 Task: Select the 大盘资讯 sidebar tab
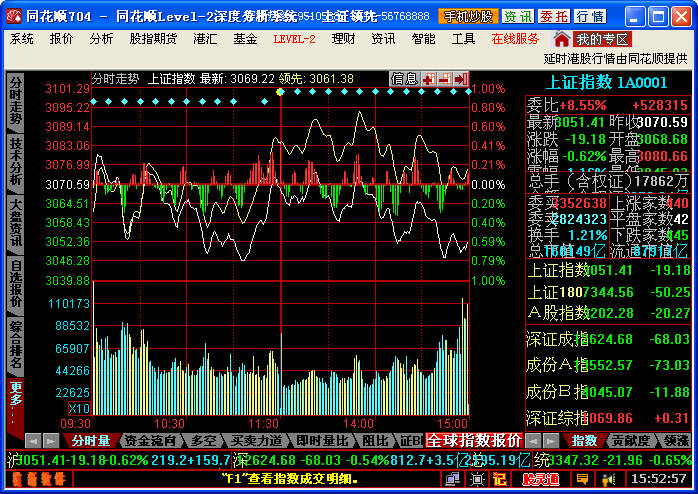[x=16, y=223]
